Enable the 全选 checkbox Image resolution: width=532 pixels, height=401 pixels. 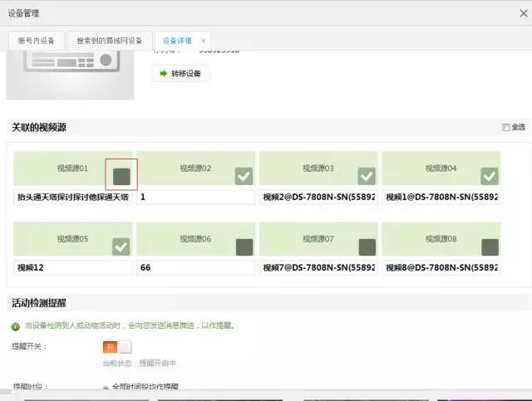[505, 127]
